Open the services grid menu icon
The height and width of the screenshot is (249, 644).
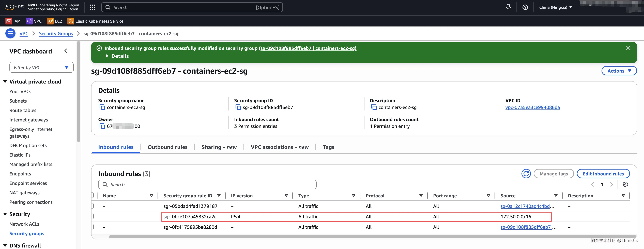point(93,7)
